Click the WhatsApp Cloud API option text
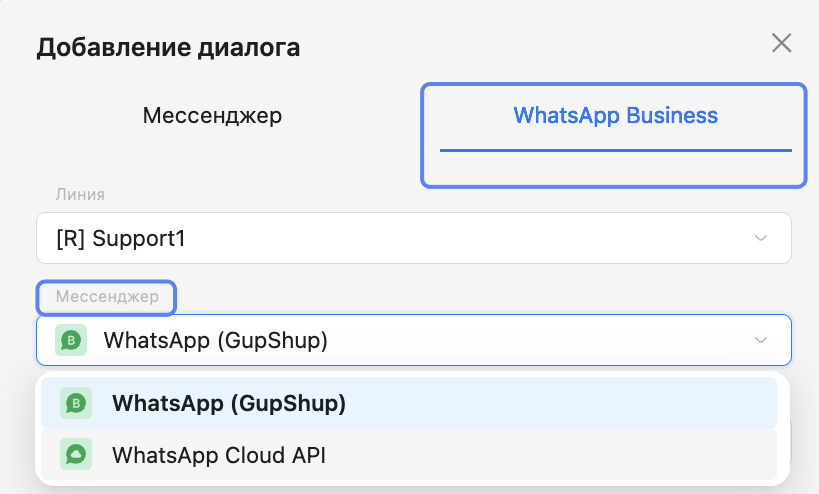The width and height of the screenshot is (819, 494). pyautogui.click(x=219, y=455)
